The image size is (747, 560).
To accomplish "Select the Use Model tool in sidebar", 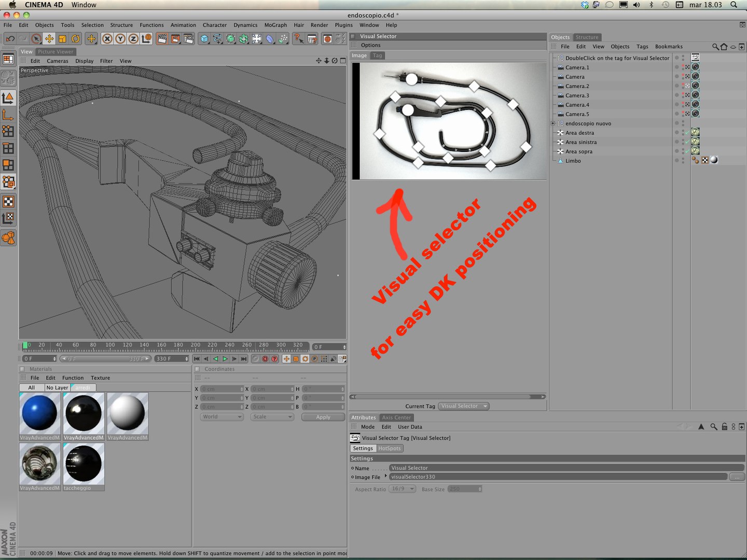I will pyautogui.click(x=8, y=98).
